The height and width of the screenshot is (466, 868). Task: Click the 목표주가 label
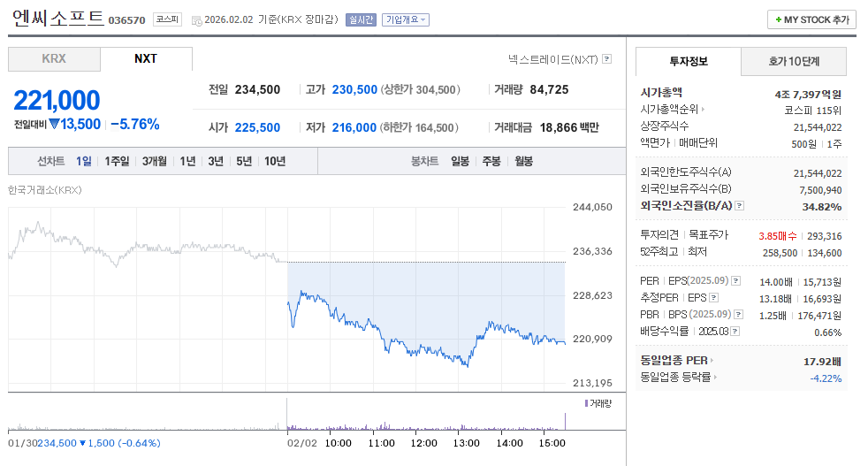[x=709, y=235]
